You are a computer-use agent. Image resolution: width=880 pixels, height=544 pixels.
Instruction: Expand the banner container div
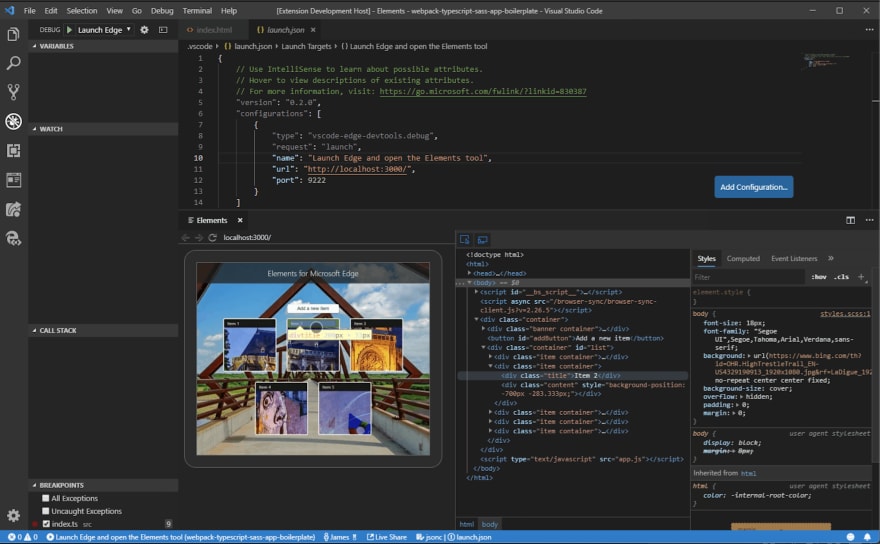483,328
